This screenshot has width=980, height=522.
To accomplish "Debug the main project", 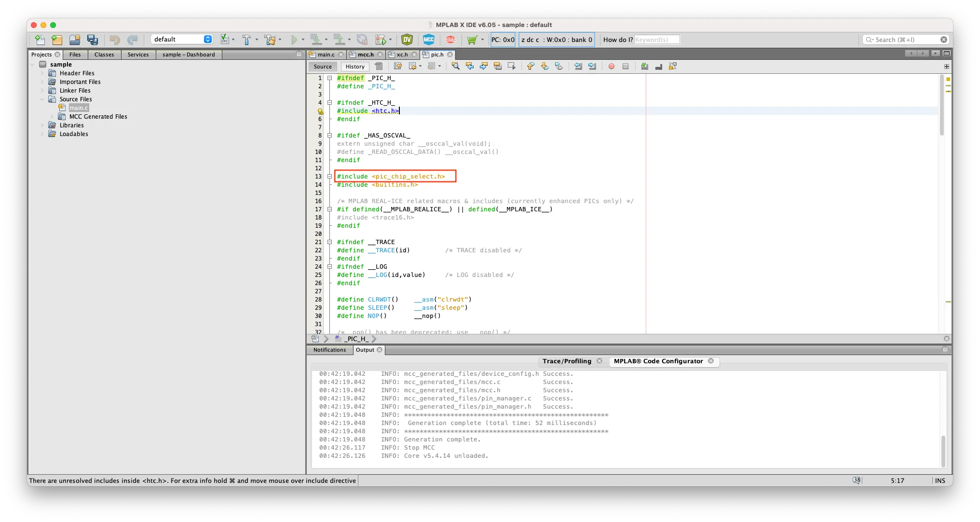I will (381, 40).
